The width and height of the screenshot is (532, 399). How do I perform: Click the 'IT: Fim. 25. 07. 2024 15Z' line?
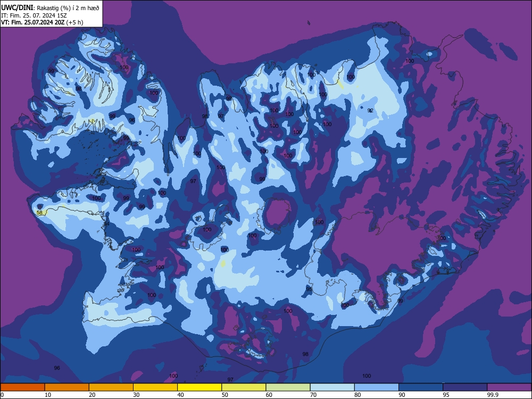pyautogui.click(x=34, y=15)
